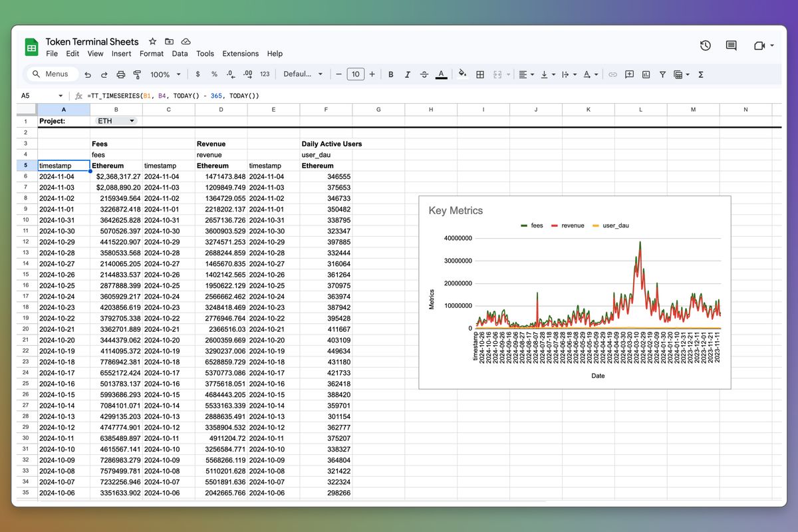Expand text wrapping dropdown
The width and height of the screenshot is (798, 532).
tap(575, 75)
